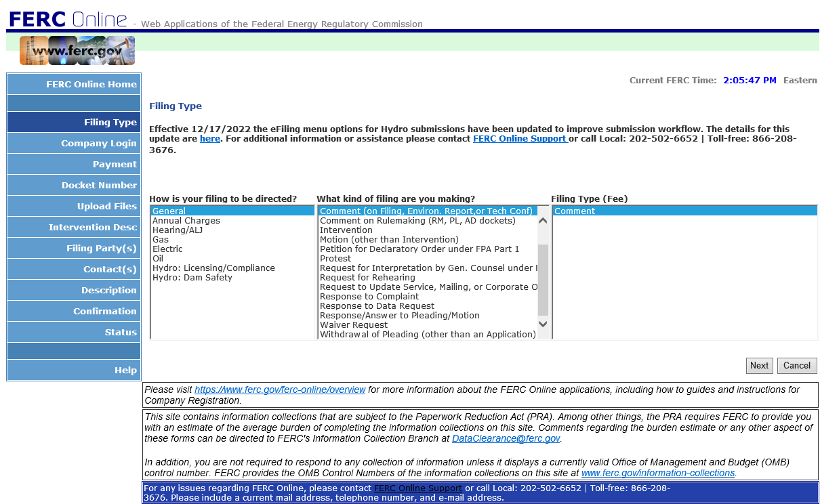Click scroll down arrow of filing kind list
This screenshot has height=504, width=820.
(x=543, y=324)
